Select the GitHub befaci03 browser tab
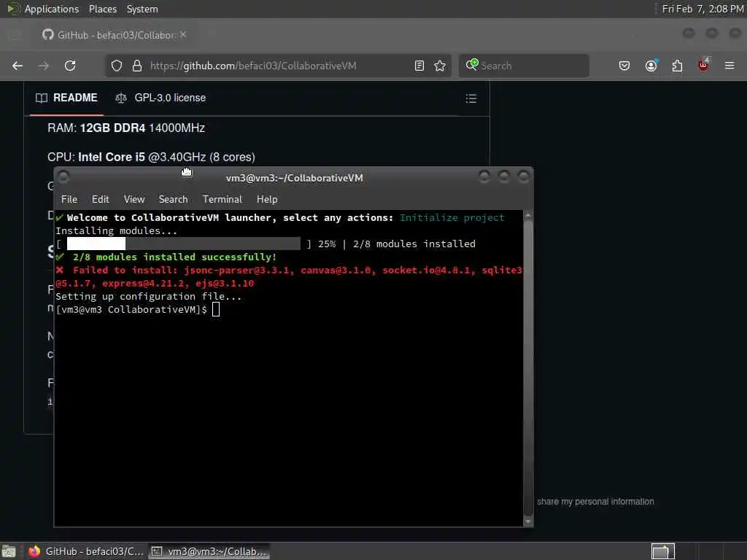The height and width of the screenshot is (560, 747). click(x=115, y=35)
